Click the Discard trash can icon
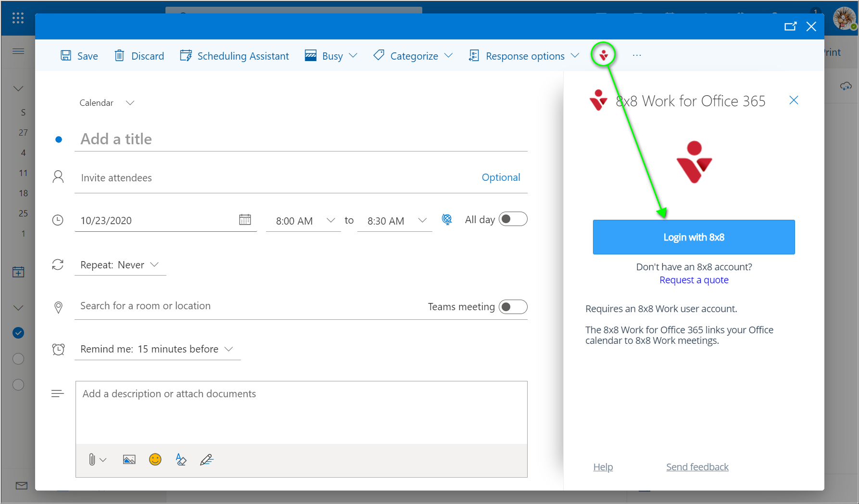This screenshot has width=859, height=504. tap(119, 55)
